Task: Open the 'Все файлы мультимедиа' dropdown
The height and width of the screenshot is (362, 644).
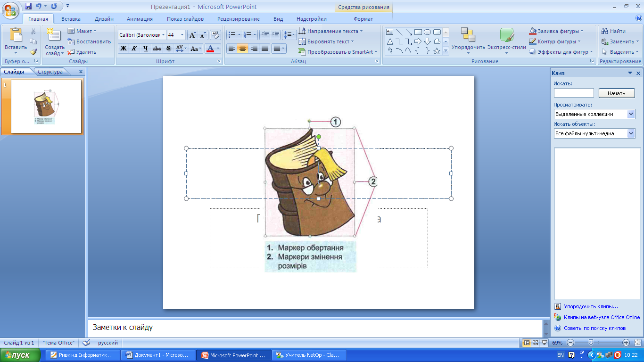Action: tap(631, 133)
